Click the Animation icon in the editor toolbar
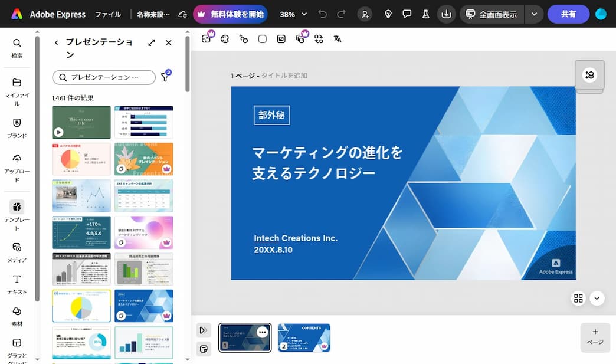This screenshot has width=616, height=364. pyautogui.click(x=244, y=39)
